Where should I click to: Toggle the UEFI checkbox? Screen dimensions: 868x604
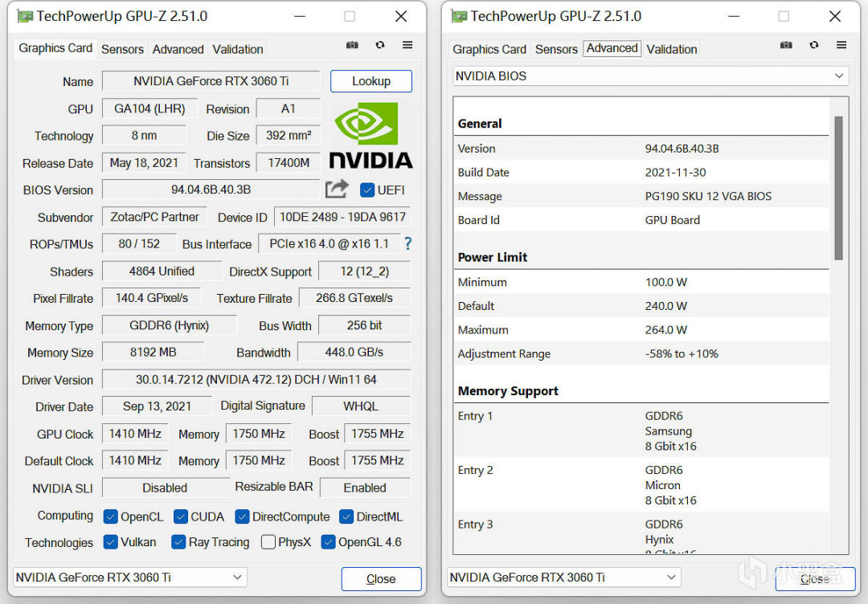(367, 190)
